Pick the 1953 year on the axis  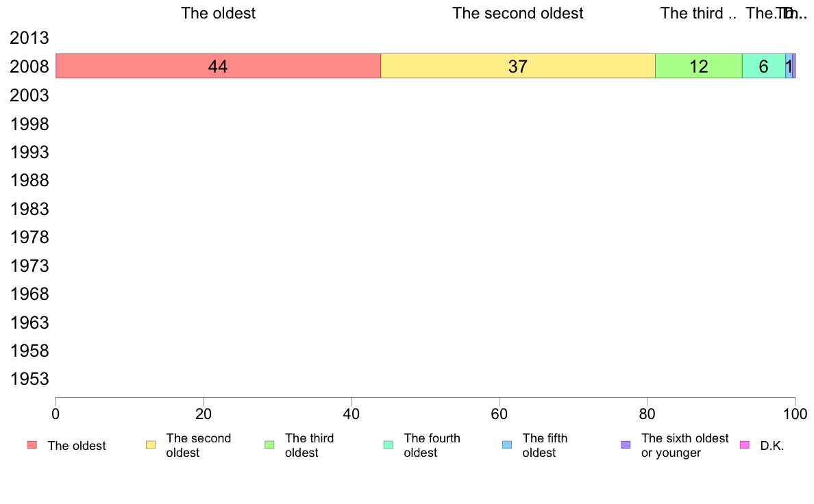tap(29, 379)
